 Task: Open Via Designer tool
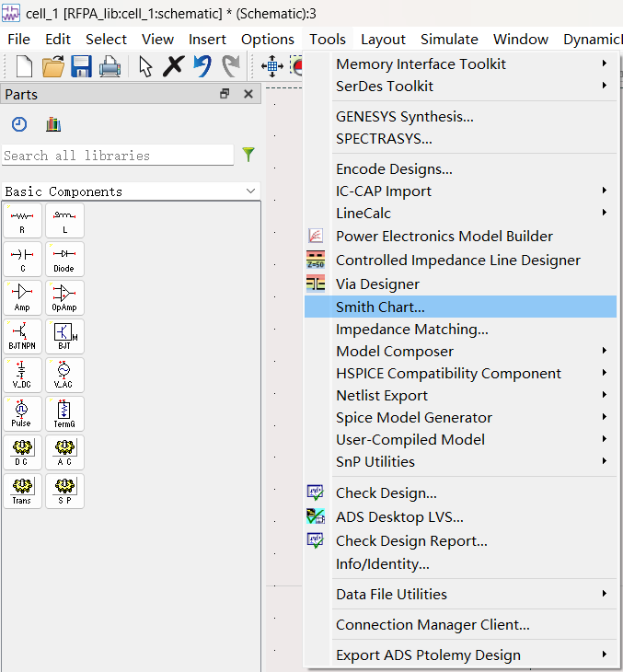click(461, 284)
